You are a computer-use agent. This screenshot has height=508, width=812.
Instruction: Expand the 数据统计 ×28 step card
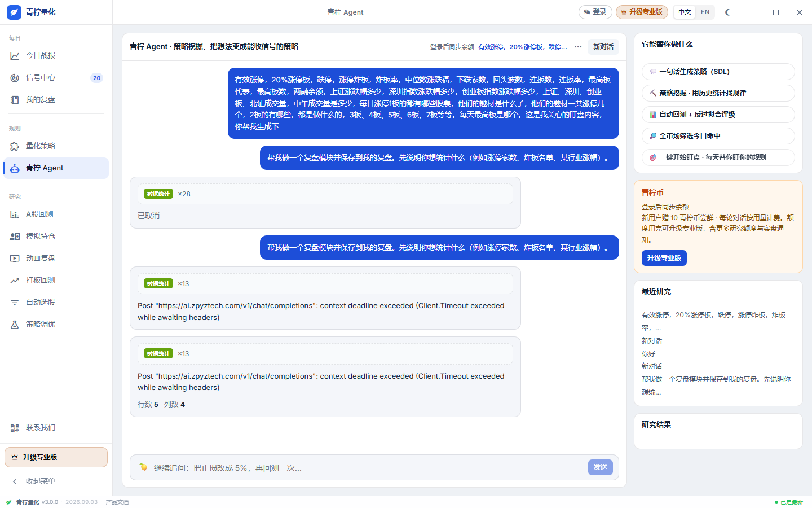pyautogui.click(x=325, y=194)
